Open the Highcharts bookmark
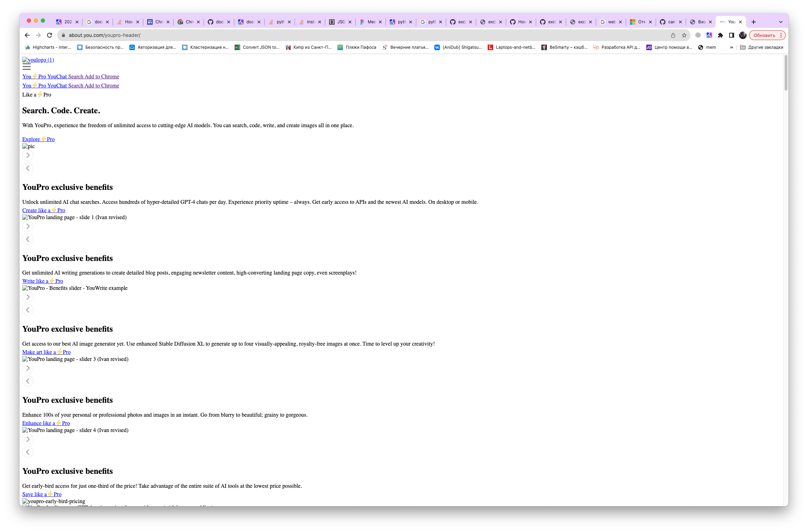Viewport: 808px width, 532px height. pos(48,47)
